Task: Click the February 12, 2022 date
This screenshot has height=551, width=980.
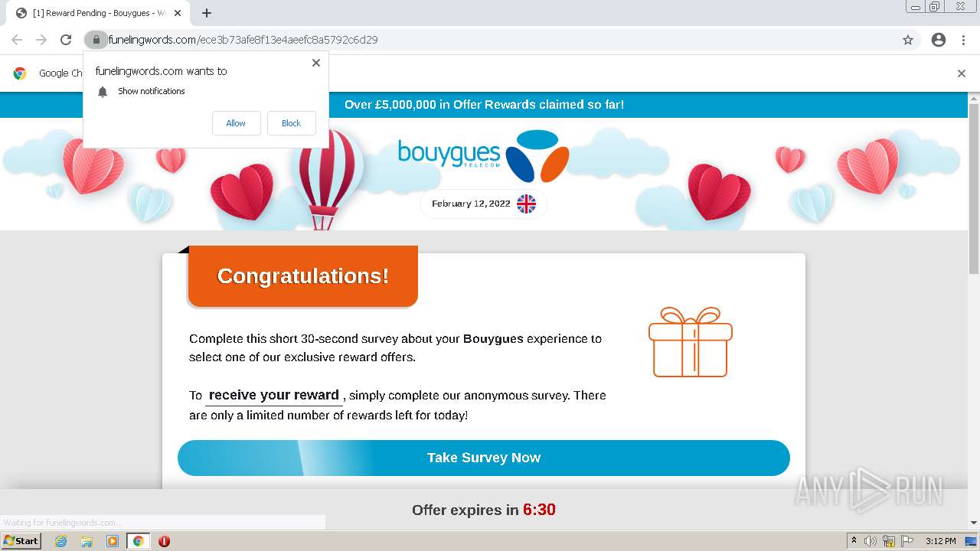Action: (471, 204)
